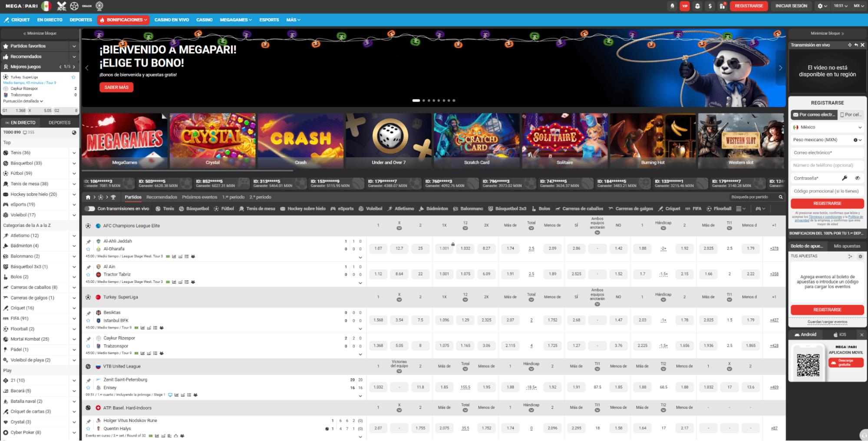Show the password with the eye icon

pyautogui.click(x=858, y=178)
